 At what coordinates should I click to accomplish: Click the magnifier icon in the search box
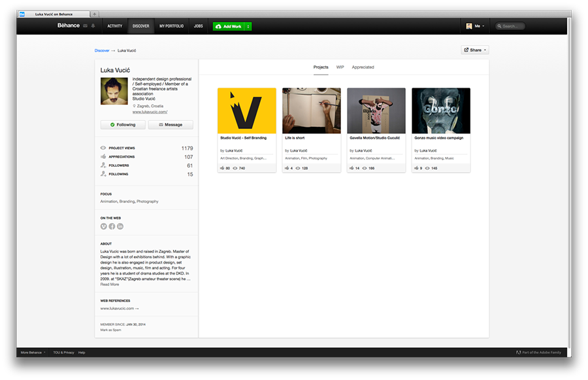tap(499, 26)
